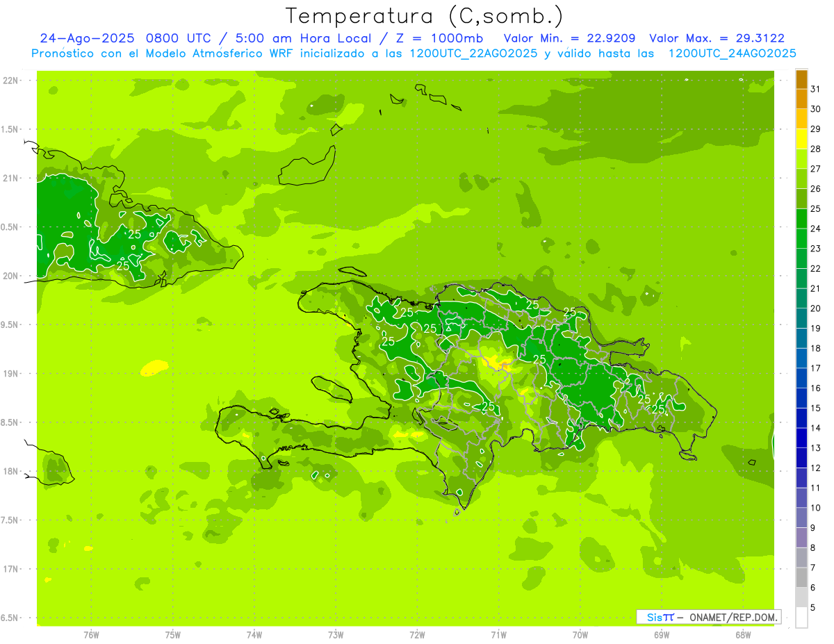Click the legend value label '31'

[x=816, y=89]
